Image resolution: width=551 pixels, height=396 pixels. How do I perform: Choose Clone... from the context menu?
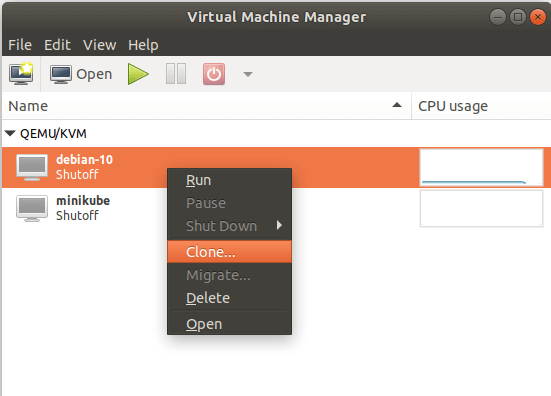tap(229, 252)
